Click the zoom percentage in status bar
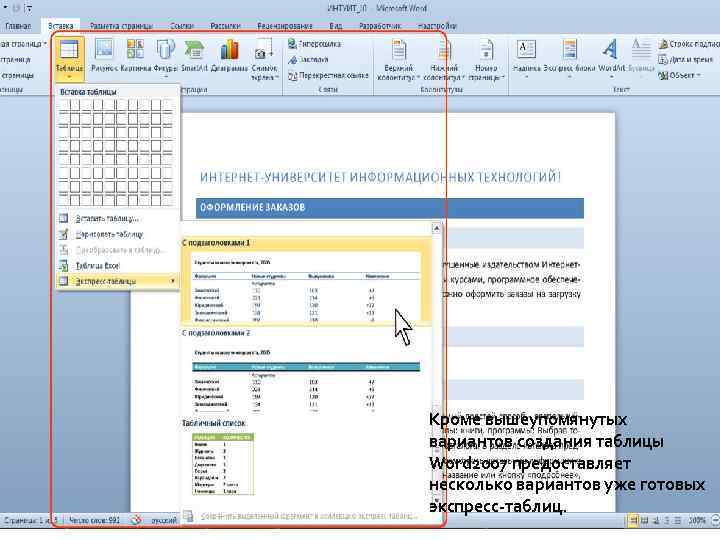720x540 pixels. 697,521
